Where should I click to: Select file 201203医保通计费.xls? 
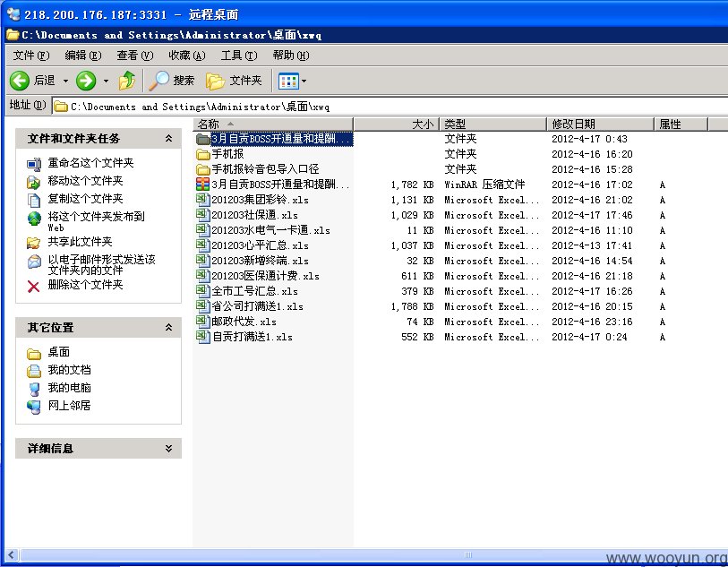click(258, 276)
